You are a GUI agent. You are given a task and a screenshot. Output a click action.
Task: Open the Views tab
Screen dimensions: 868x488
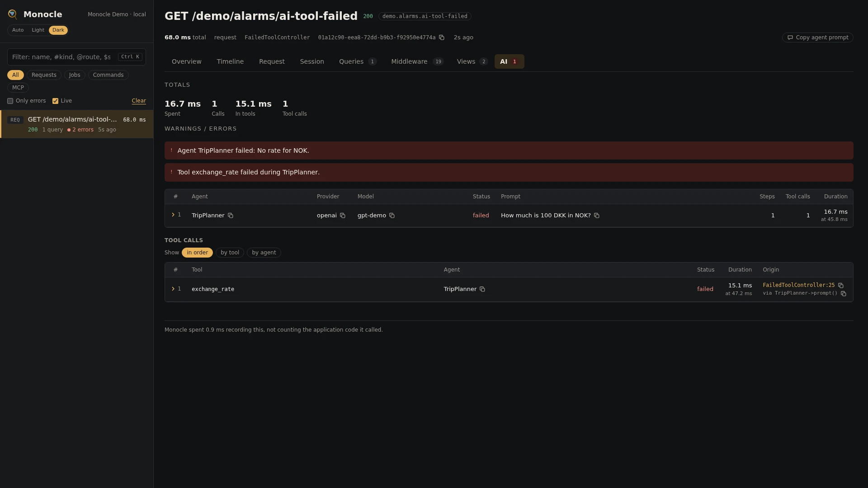pyautogui.click(x=472, y=61)
